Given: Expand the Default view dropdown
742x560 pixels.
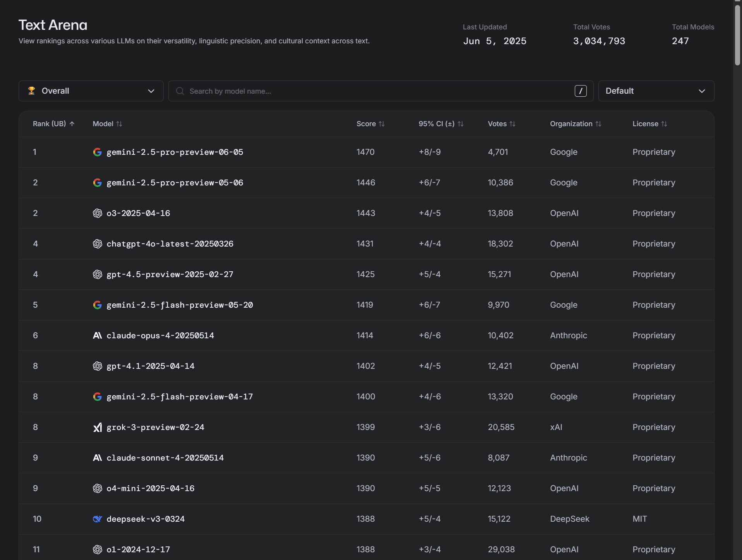Looking at the screenshot, I should coord(656,91).
